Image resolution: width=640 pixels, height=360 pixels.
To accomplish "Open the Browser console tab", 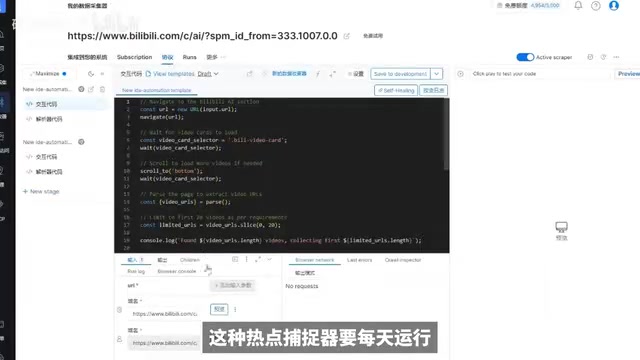I will [x=177, y=271].
